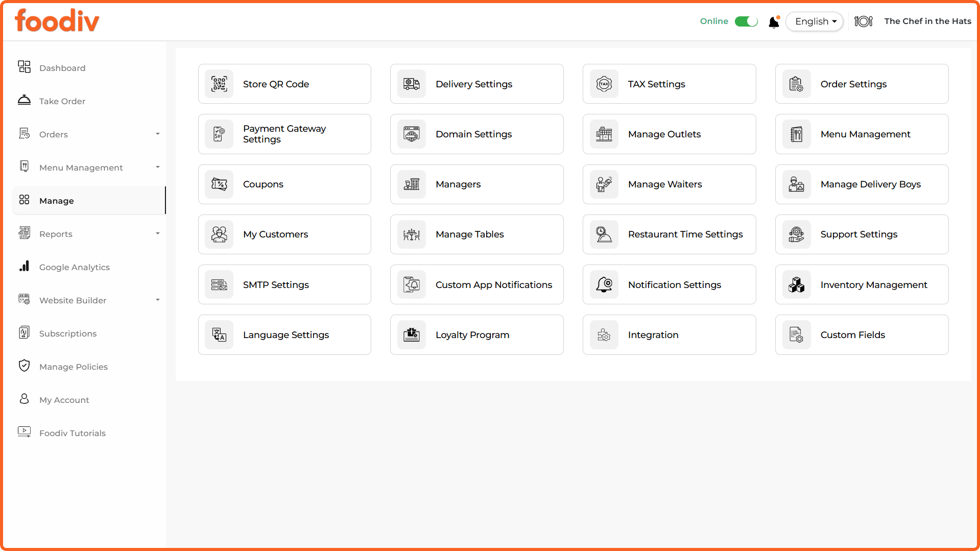
Task: Open the Manage Waiters label
Action: (665, 184)
